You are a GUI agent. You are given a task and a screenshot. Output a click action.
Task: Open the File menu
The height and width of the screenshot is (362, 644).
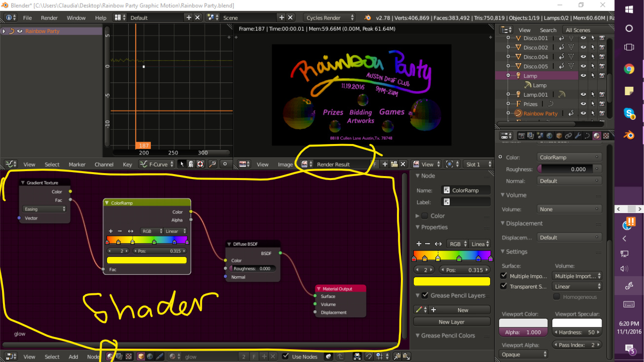pyautogui.click(x=27, y=18)
